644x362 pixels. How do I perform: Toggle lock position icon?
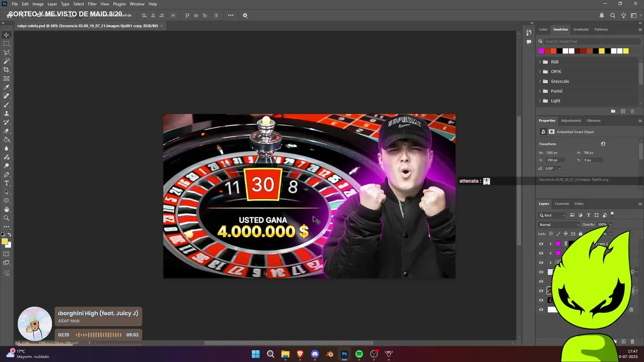(566, 234)
